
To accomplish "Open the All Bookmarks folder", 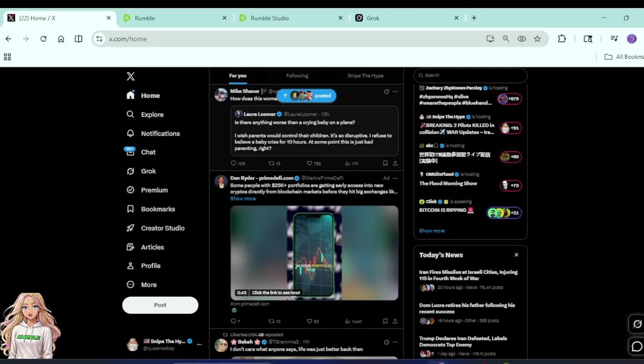I will 624,57.
